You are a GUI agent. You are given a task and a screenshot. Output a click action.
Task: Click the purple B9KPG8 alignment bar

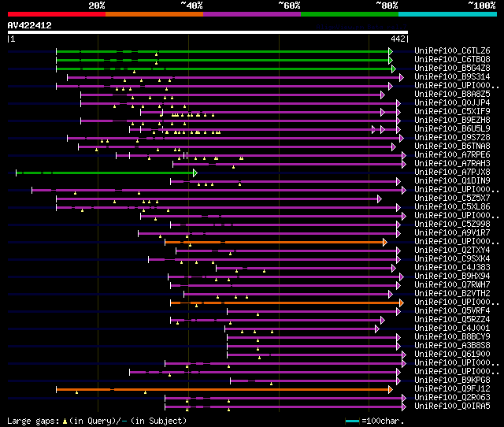pos(313,381)
